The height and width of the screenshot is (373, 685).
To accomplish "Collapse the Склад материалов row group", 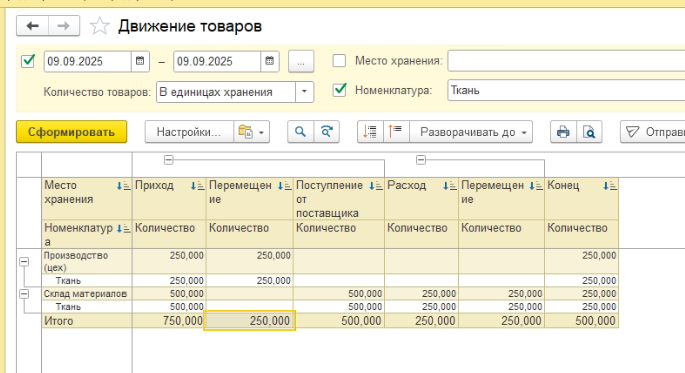I will click(x=24, y=294).
